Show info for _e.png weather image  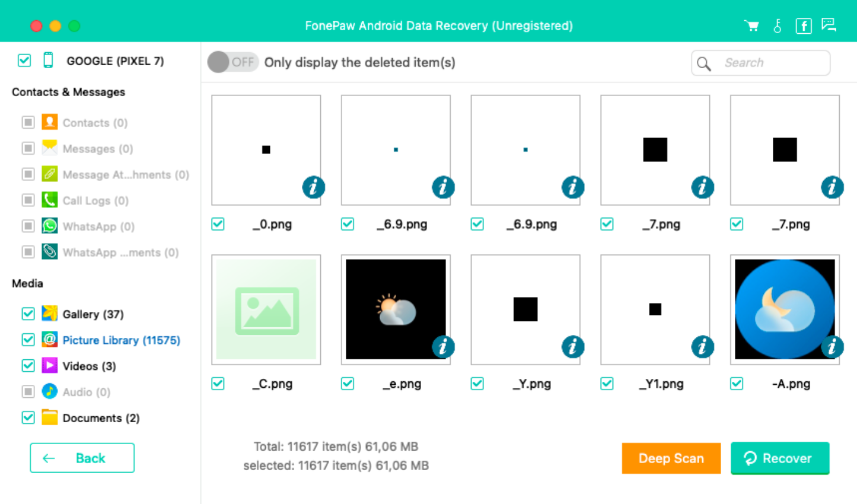pos(443,347)
